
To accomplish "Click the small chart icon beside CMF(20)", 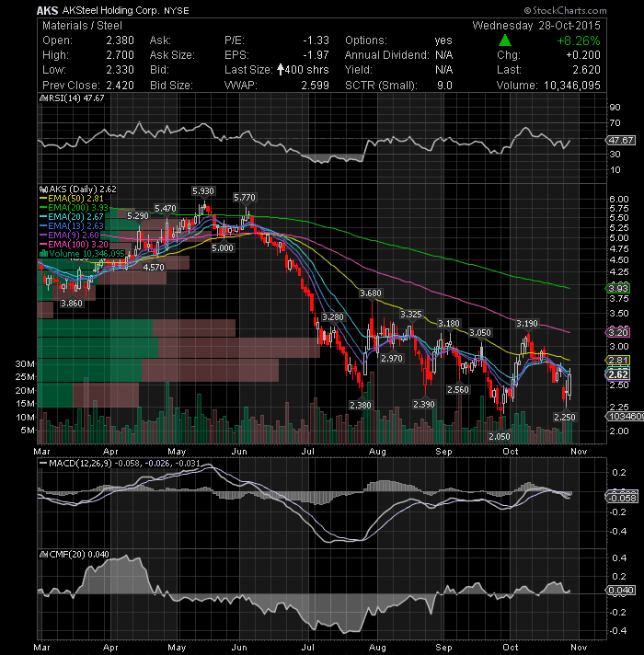I will click(x=43, y=555).
